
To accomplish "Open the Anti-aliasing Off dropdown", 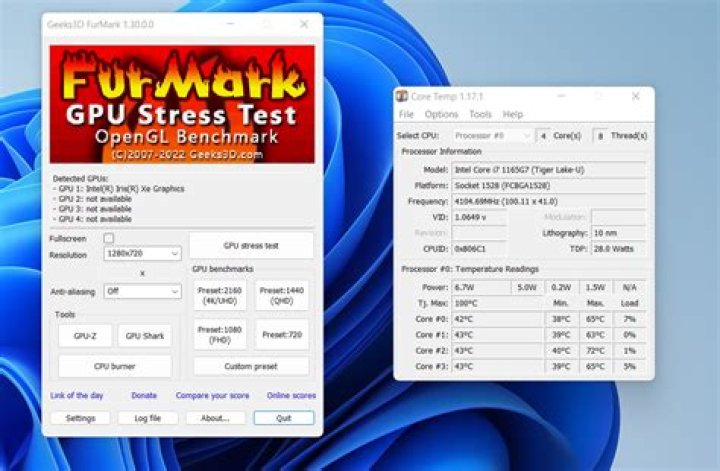I will 142,292.
